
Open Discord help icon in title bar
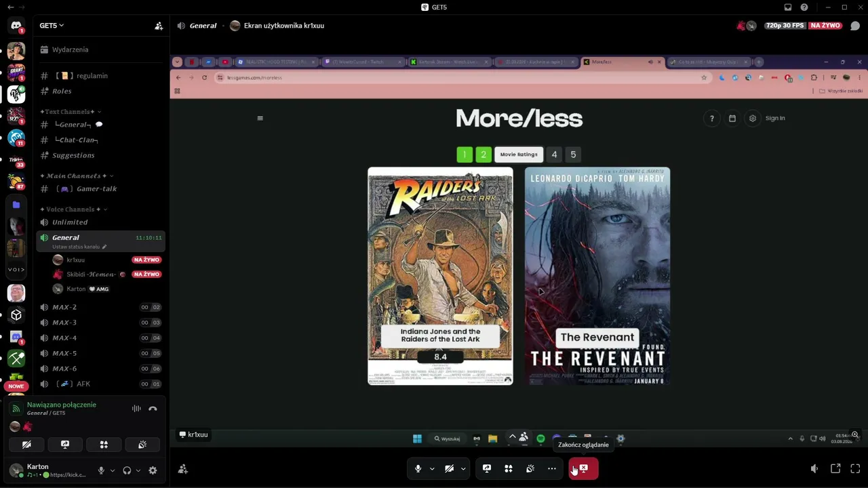click(804, 7)
